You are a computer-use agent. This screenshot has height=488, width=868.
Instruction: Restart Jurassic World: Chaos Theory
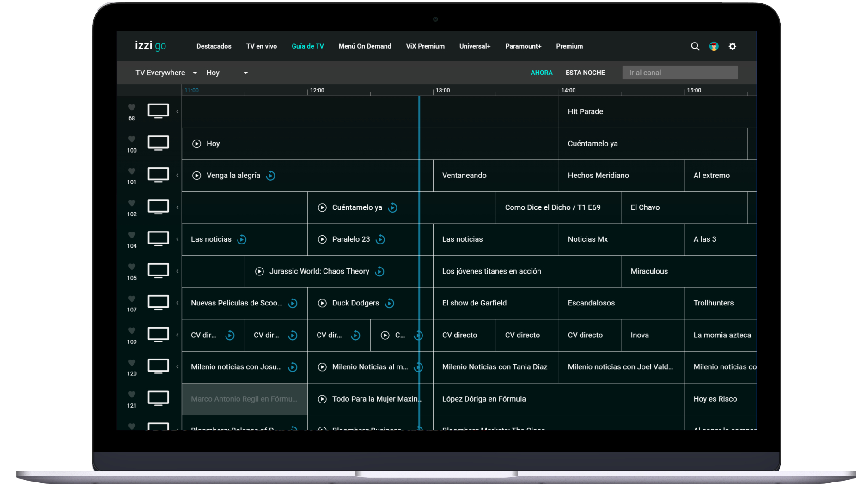379,271
